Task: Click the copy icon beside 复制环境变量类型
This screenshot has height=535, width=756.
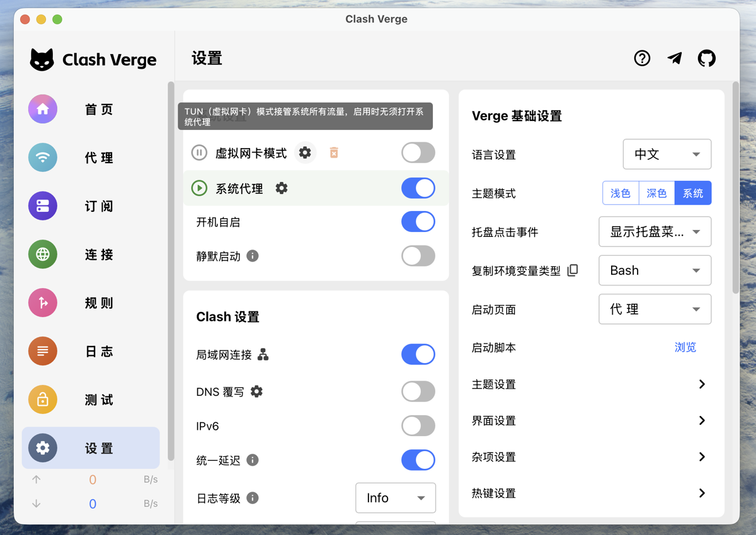Action: pyautogui.click(x=572, y=270)
